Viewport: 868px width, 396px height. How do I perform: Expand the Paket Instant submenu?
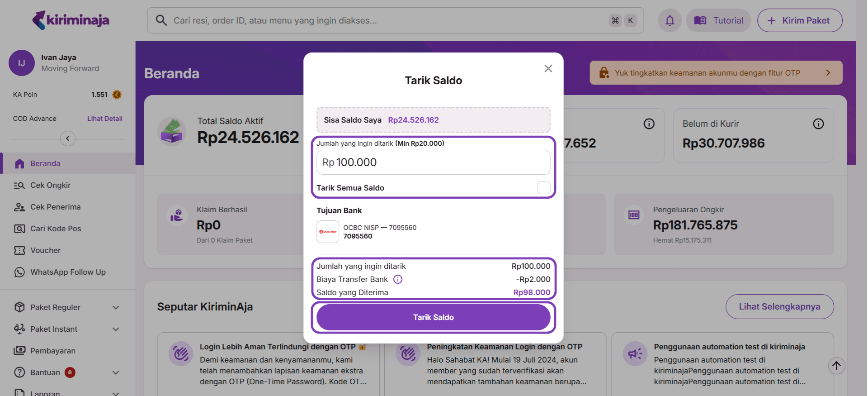[x=116, y=329]
